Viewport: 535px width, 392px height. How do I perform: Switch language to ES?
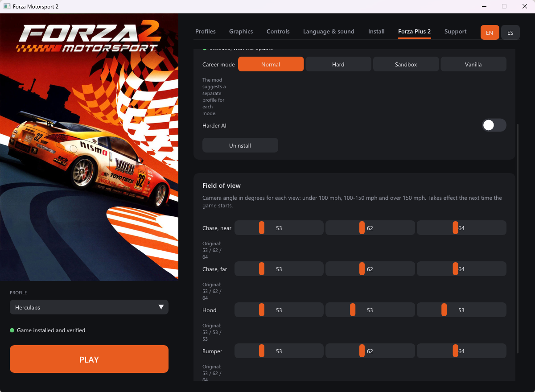(x=510, y=33)
